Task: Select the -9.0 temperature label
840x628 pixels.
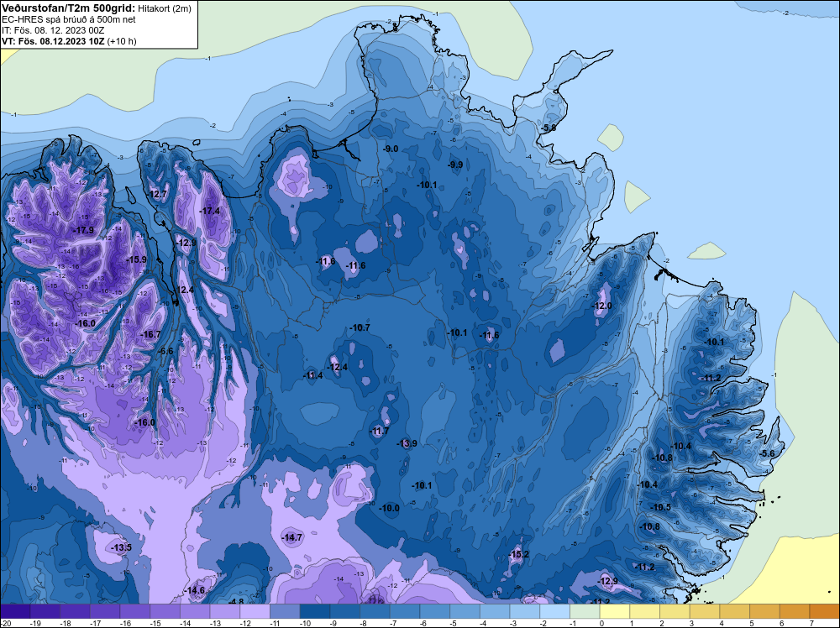Action: 391,149
